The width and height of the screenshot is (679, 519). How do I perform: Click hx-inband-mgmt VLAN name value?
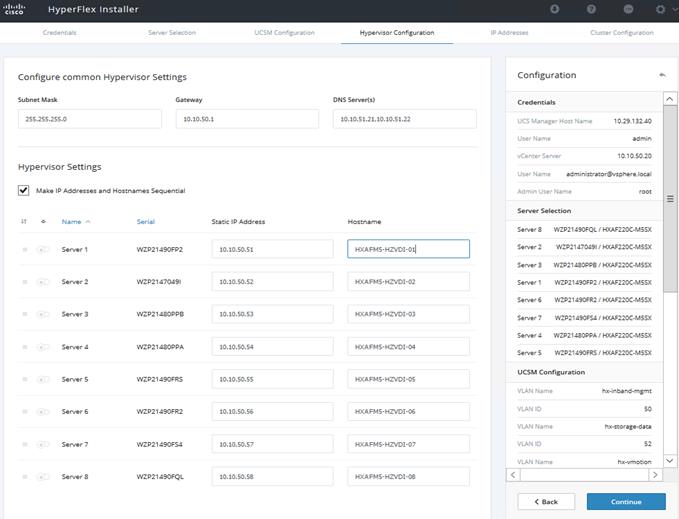627,391
